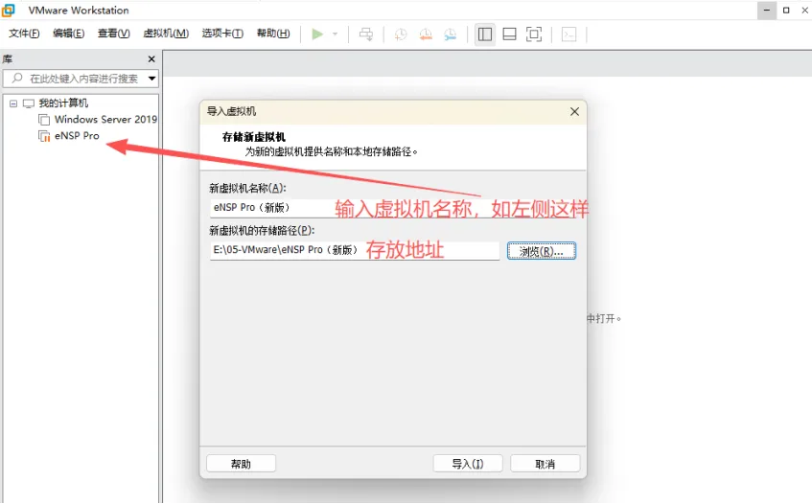812x504 pixels.
Task: Close the 导入虚拟机 dialog
Action: pyautogui.click(x=574, y=111)
